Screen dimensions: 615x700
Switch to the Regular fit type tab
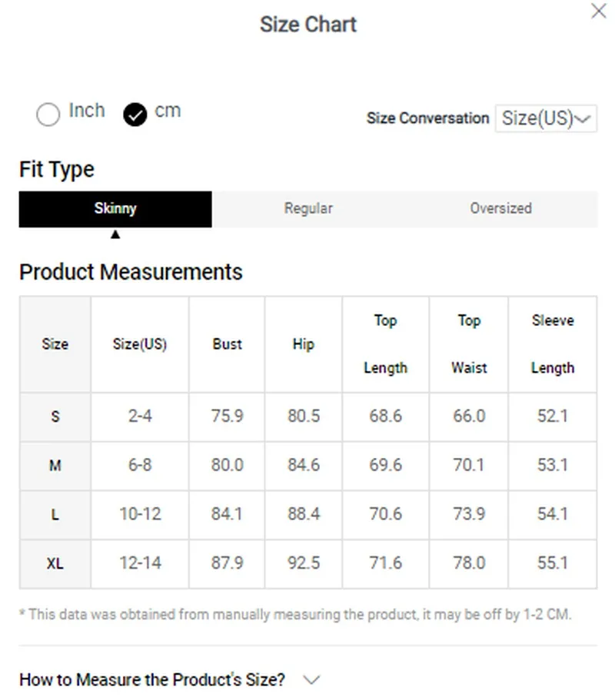pyautogui.click(x=308, y=209)
